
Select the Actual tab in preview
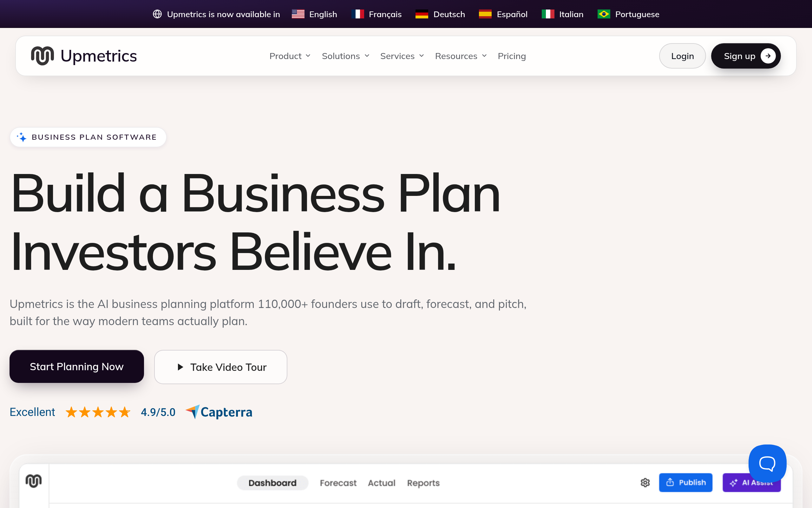(x=382, y=483)
